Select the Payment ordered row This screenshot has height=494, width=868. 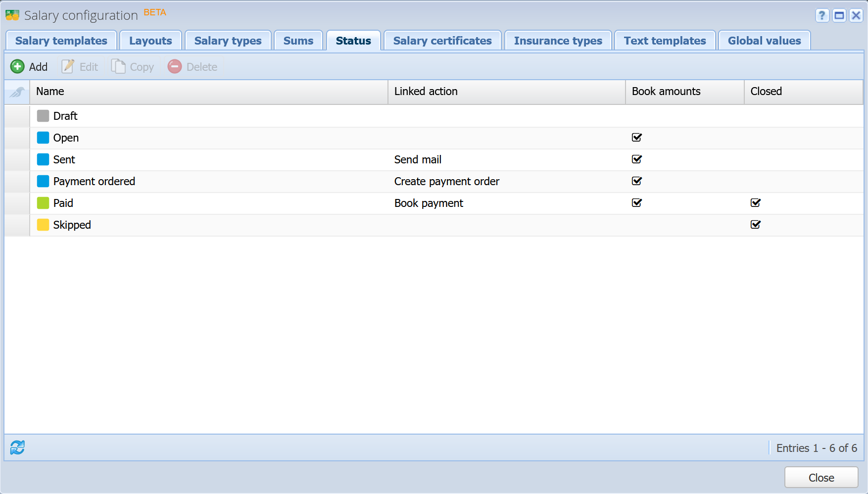pyautogui.click(x=434, y=182)
